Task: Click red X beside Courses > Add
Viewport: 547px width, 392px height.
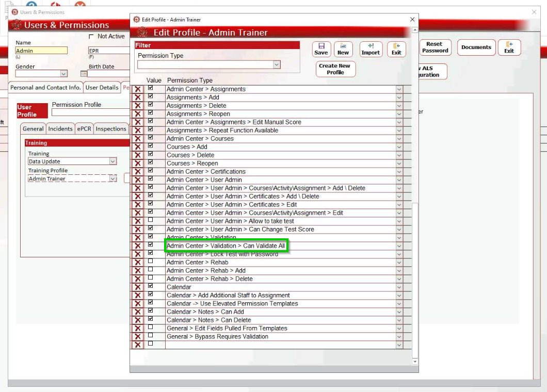Action: pyautogui.click(x=138, y=147)
